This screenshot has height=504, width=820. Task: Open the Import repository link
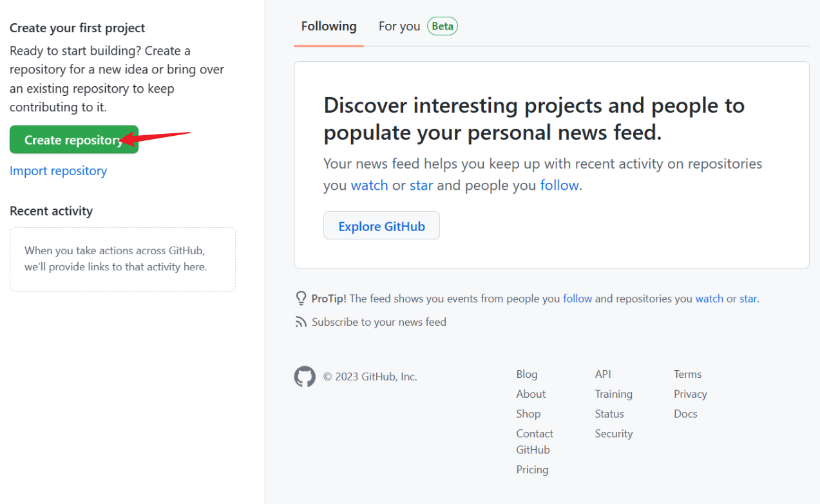coord(58,171)
